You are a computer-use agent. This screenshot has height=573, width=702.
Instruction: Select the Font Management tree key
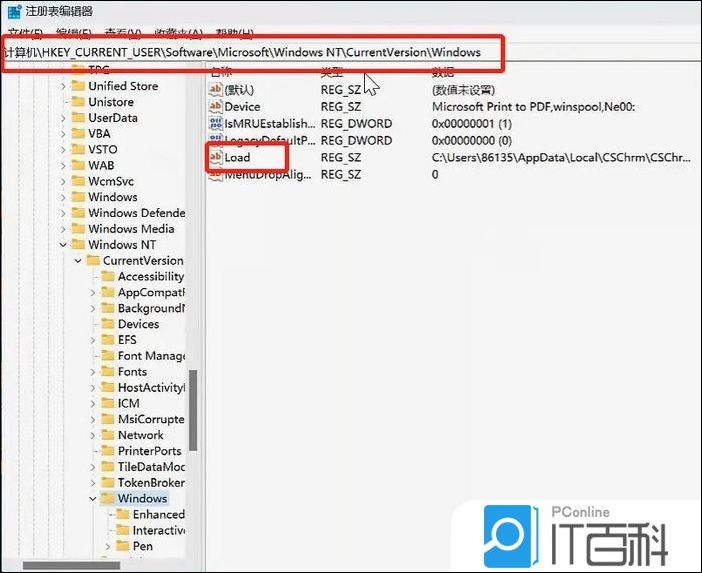tap(151, 356)
